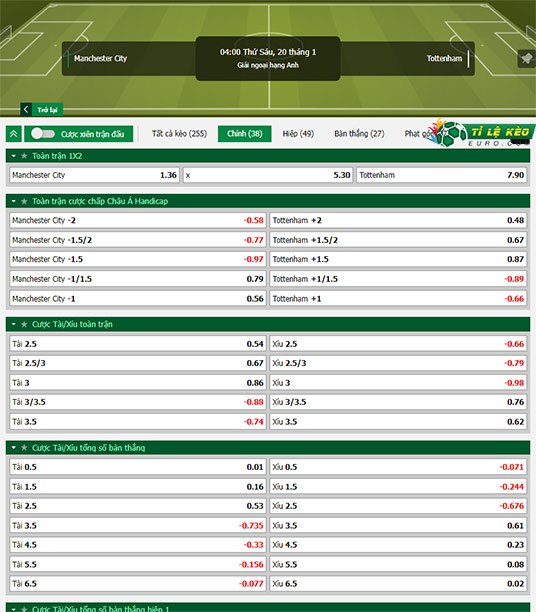
Task: Collapse the Toàn trận 1X2 section
Action: pos(14,156)
